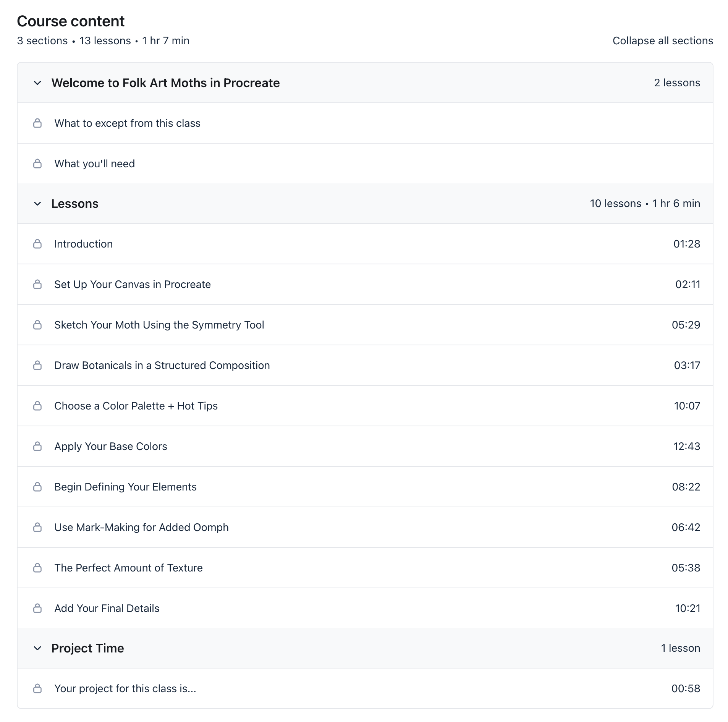Select Use Mark-Making for Added Oomph lesson

(141, 527)
